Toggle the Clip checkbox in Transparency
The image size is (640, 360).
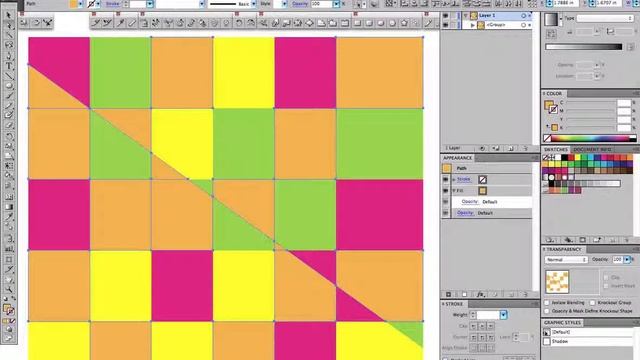pyautogui.click(x=606, y=278)
